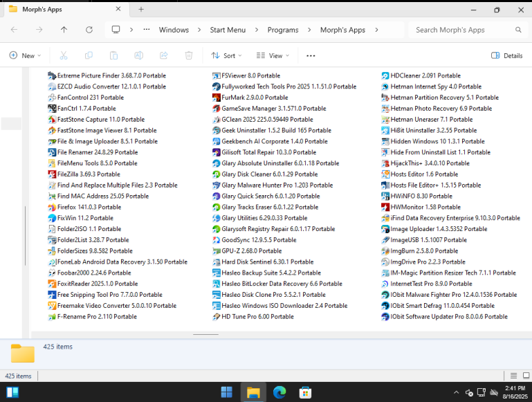Click the Rename icon in toolbar
Screen dimensions: 532x402
[139, 55]
